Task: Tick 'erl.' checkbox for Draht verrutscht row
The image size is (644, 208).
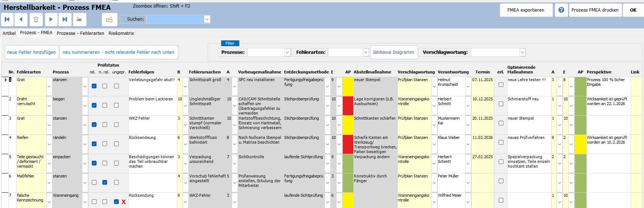Action: 501,104
